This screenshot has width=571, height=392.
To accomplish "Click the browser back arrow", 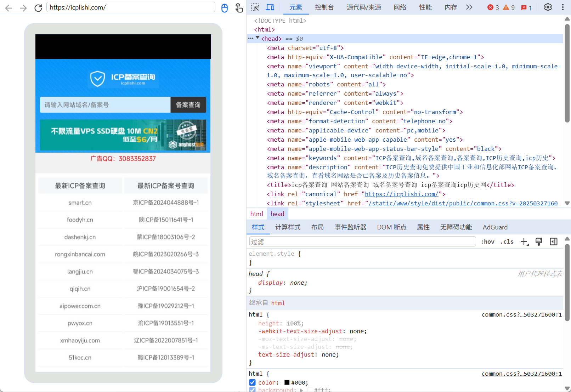I will (x=9, y=8).
